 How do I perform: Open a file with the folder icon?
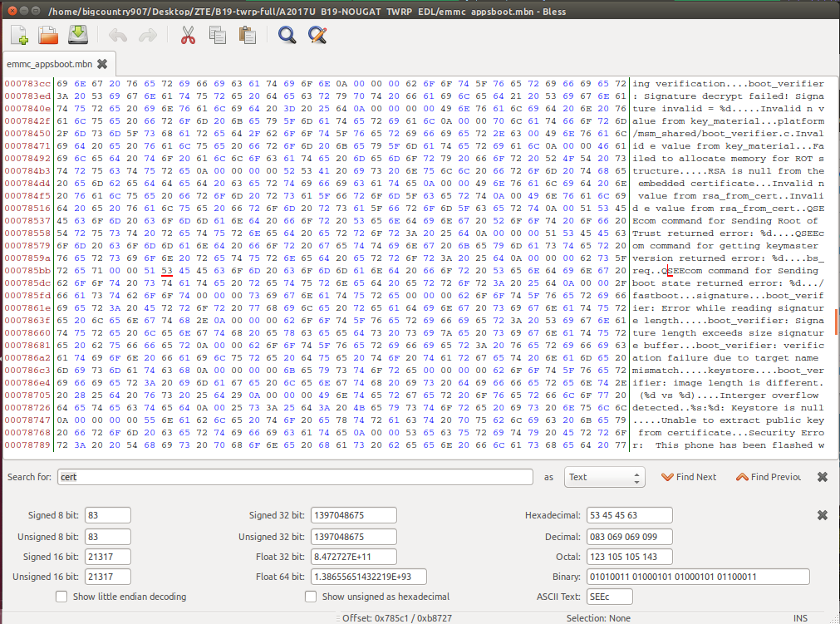[49, 35]
